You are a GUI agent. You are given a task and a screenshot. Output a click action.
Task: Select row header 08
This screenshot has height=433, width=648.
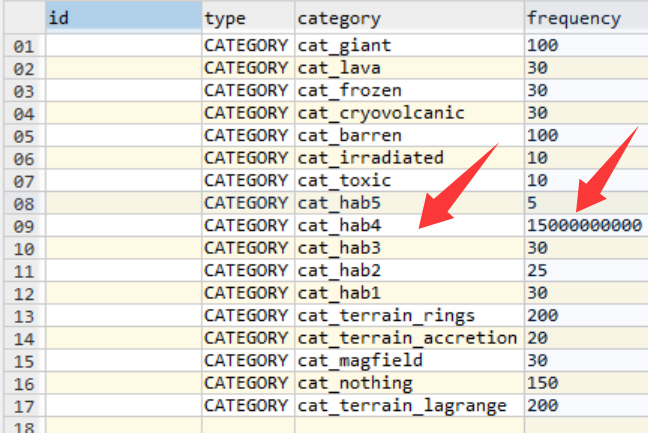click(24, 203)
